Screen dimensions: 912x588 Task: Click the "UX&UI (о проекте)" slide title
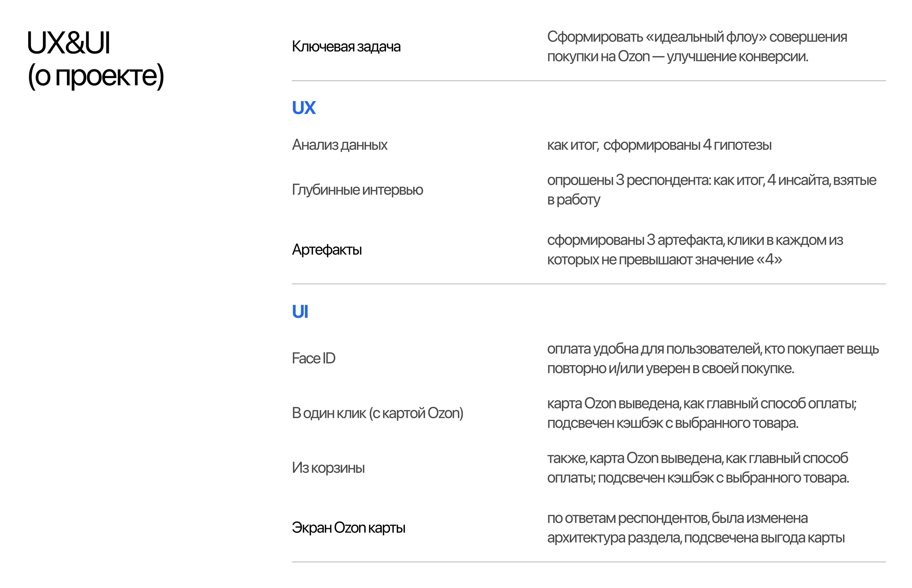tap(95, 59)
